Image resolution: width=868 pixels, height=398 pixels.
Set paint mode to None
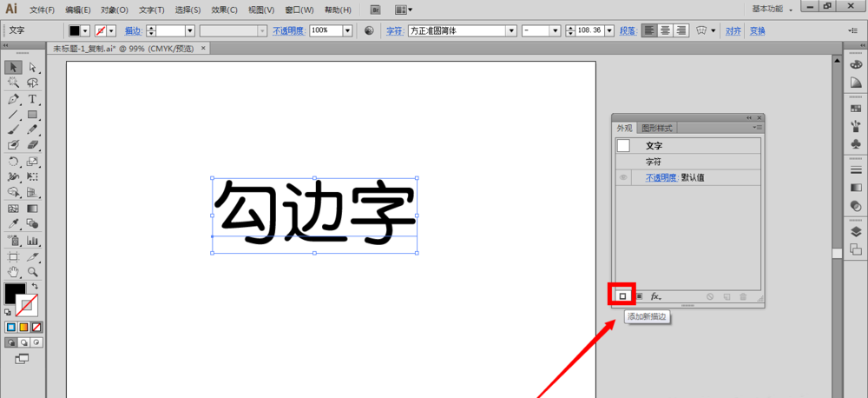coord(36,327)
